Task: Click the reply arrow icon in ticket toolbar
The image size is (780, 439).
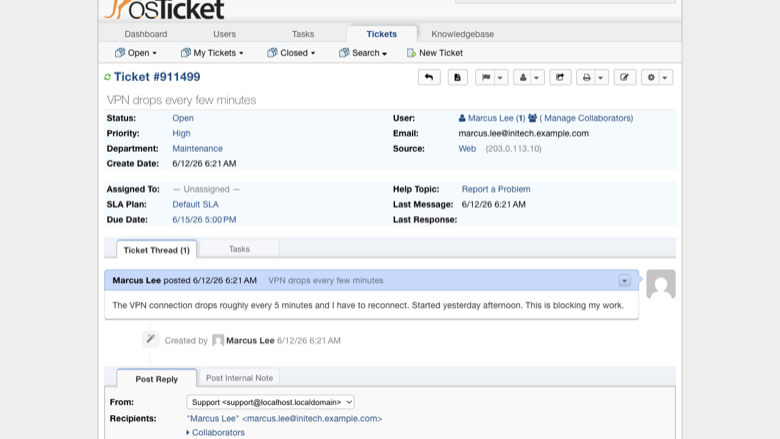Action: (x=429, y=78)
